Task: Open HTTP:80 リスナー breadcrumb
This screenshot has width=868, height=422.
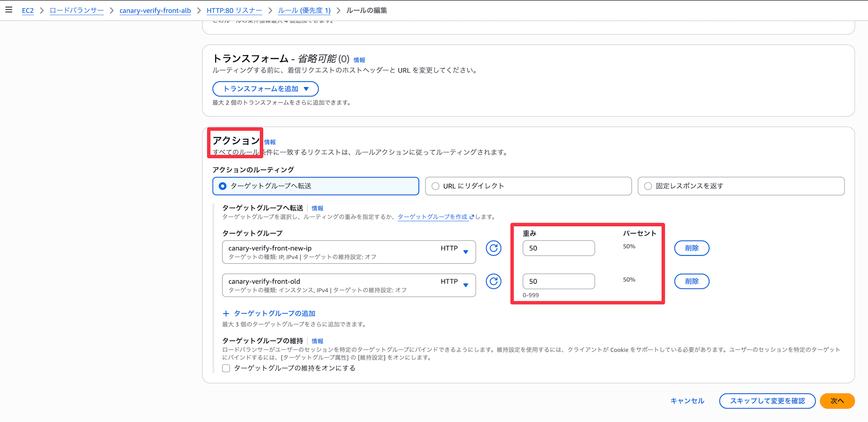Action: (234, 10)
